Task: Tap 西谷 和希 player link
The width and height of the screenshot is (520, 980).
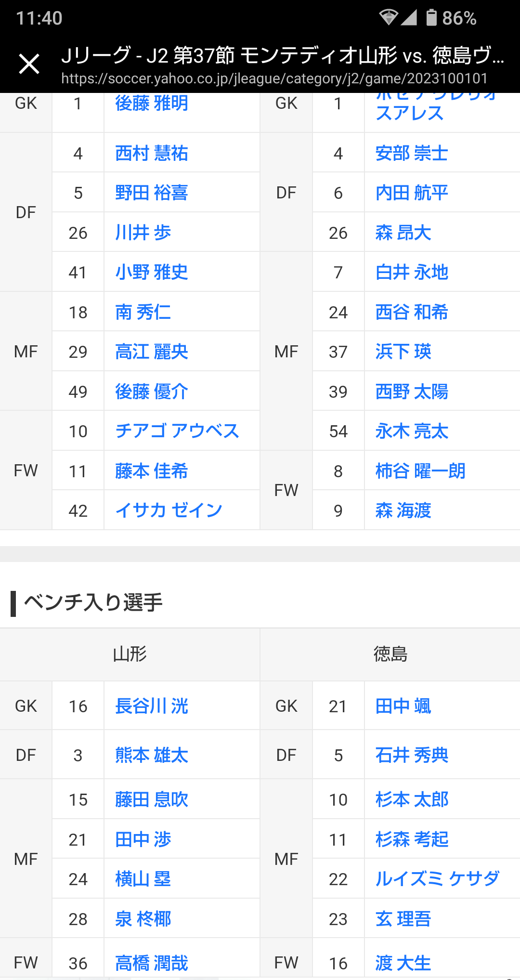Action: (412, 312)
